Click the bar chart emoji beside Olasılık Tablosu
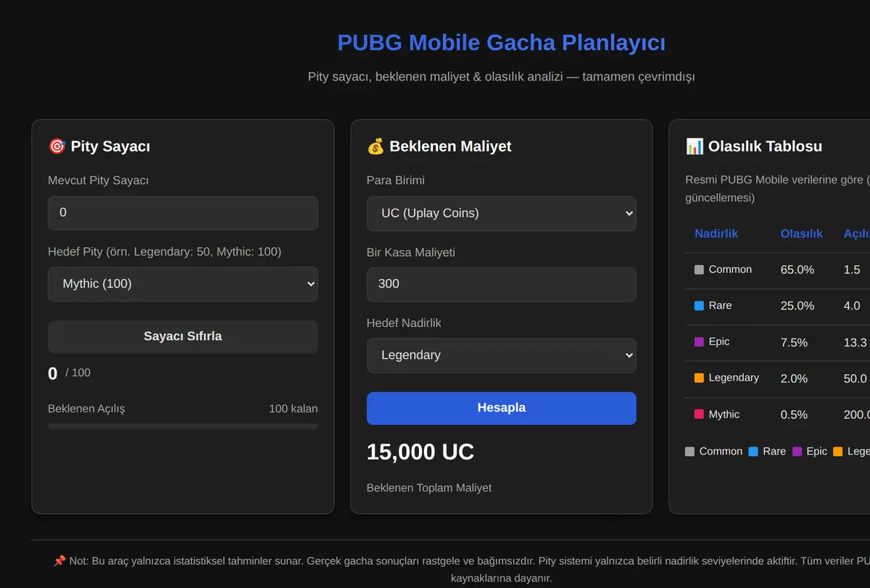This screenshot has width=870, height=588. pyautogui.click(x=695, y=146)
